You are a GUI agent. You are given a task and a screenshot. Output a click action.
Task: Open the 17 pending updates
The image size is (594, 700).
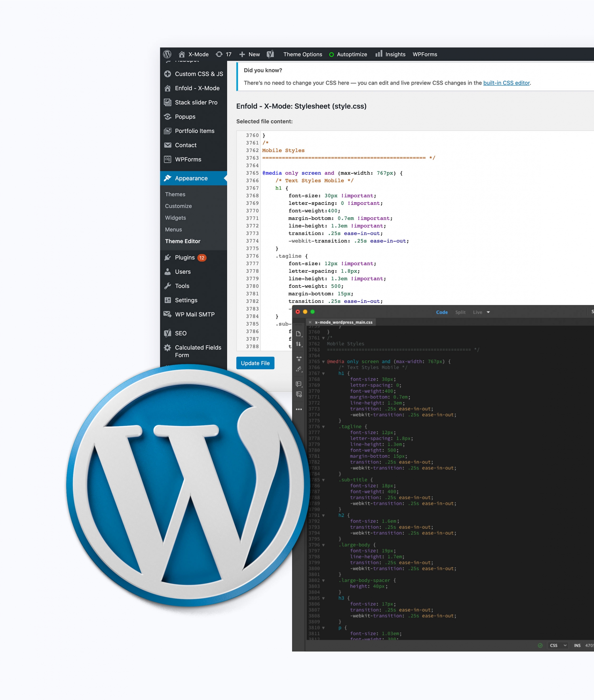coord(224,54)
